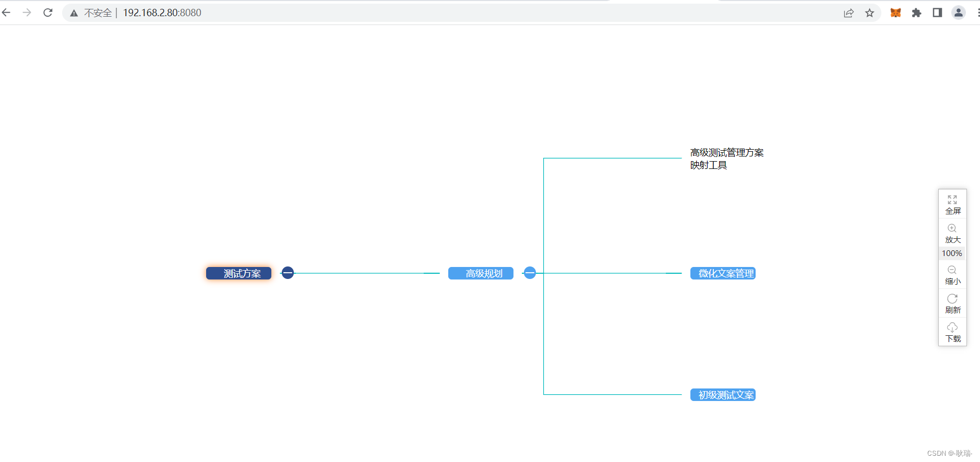Select the root node 测试方案
980x462 pixels.
tap(238, 273)
